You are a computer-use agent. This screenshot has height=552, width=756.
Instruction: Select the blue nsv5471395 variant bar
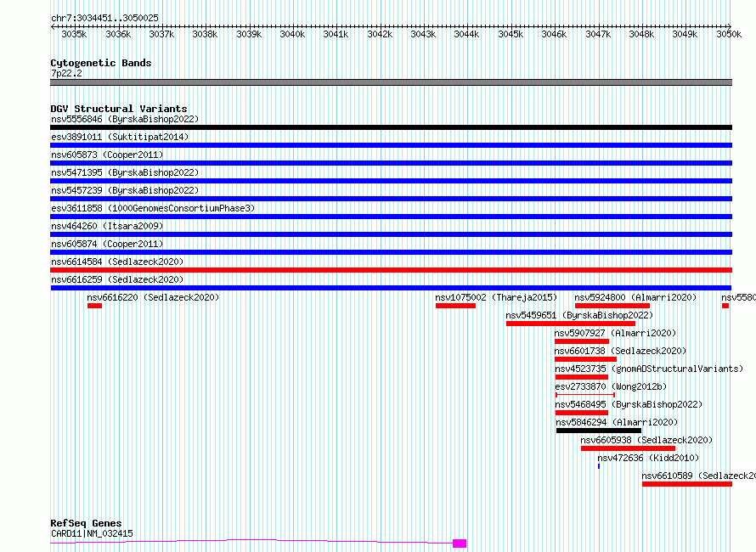(391, 181)
